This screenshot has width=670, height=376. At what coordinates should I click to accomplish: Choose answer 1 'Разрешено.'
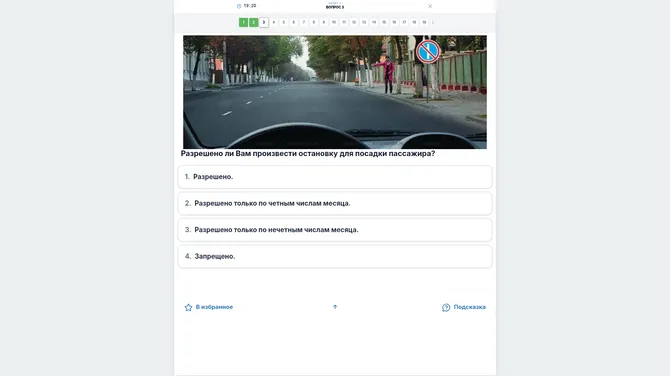(335, 177)
